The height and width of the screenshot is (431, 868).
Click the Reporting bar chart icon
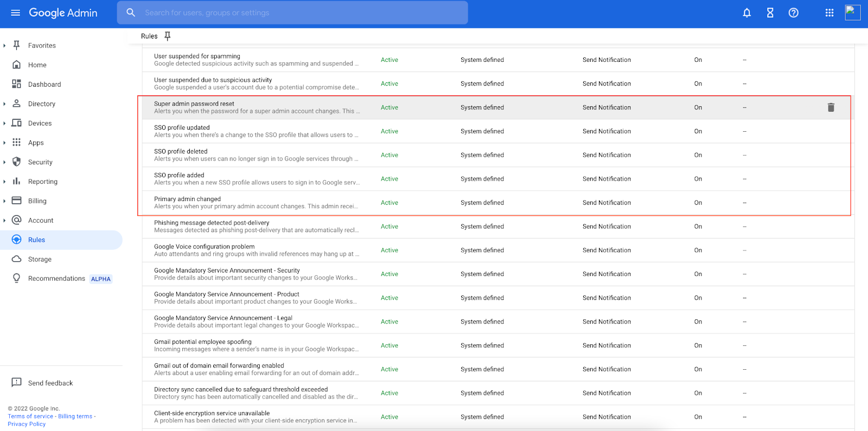[x=17, y=181]
